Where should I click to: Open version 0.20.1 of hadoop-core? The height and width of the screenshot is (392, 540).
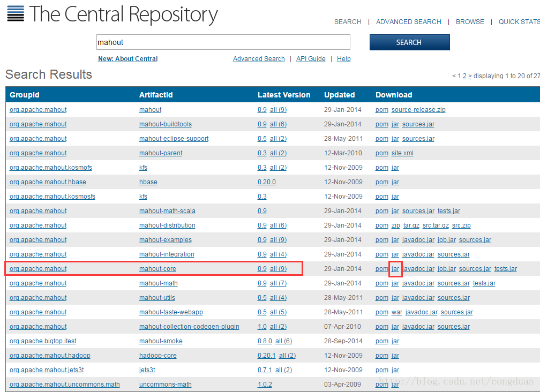click(x=267, y=356)
